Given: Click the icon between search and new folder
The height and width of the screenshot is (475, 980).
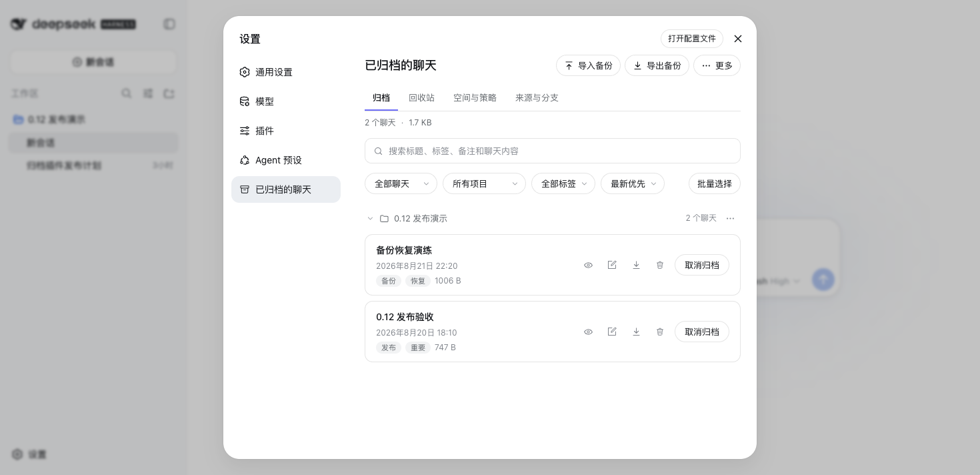Looking at the screenshot, I should pyautogui.click(x=148, y=93).
